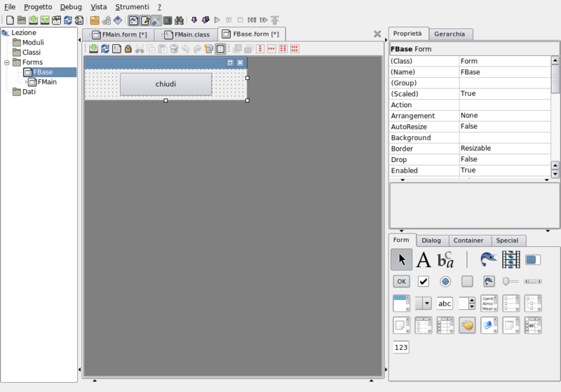
Task: Click the Enabled property value True
Action: pyautogui.click(x=504, y=170)
